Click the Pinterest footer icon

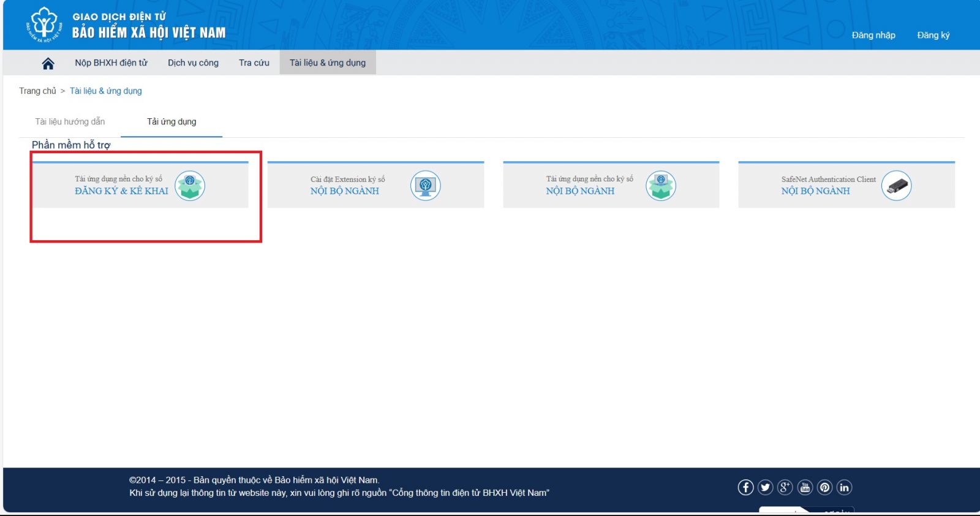(x=824, y=487)
